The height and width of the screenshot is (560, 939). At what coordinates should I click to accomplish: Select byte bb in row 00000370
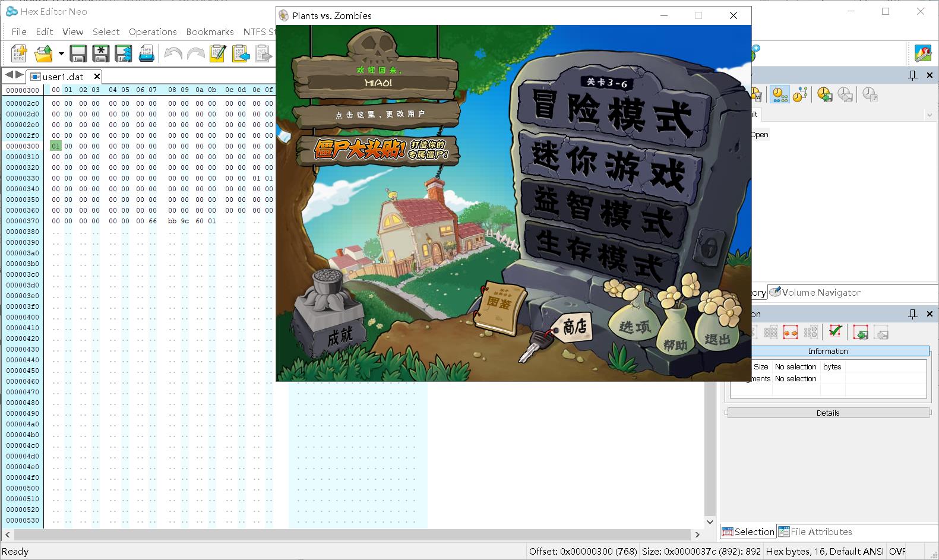172,221
